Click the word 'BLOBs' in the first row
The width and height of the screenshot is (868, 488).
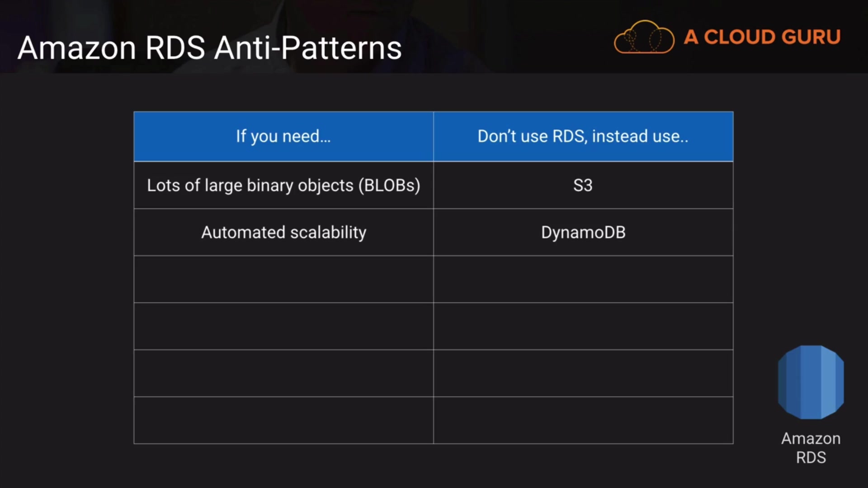click(390, 185)
